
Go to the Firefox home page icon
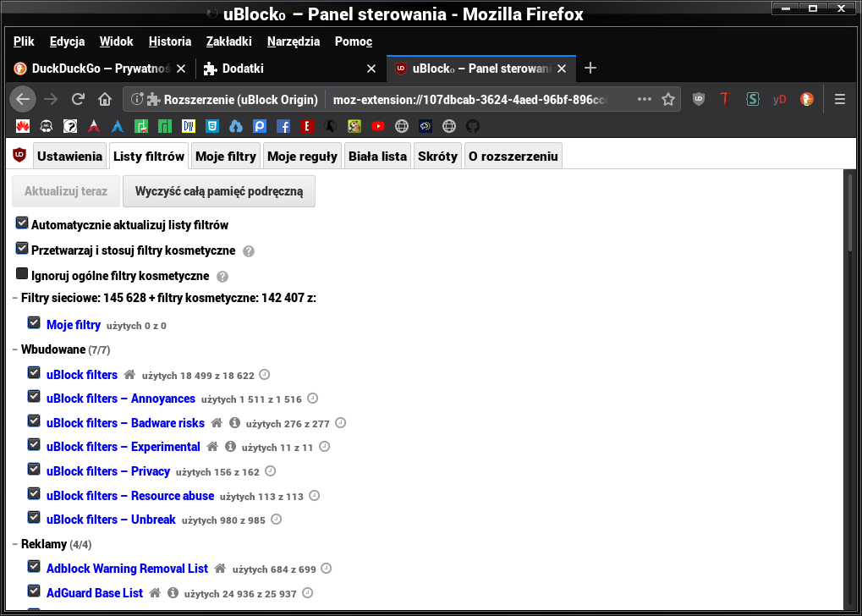point(104,100)
